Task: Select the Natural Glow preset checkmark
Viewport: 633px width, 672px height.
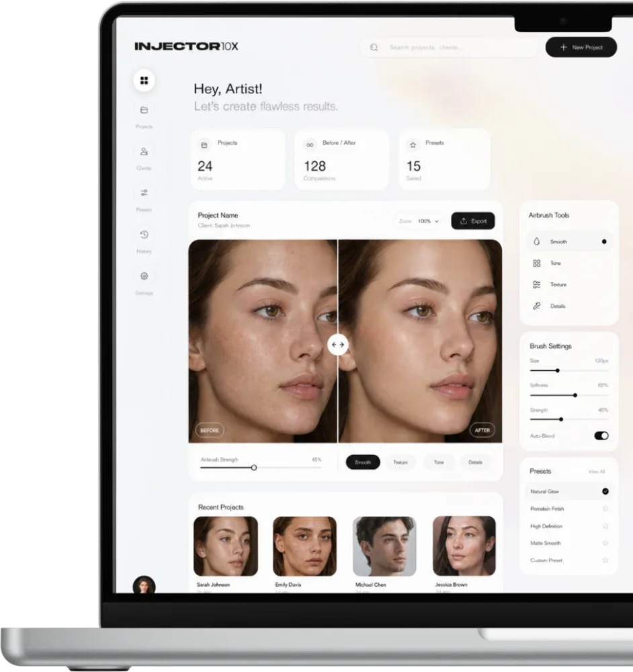Action: (605, 491)
